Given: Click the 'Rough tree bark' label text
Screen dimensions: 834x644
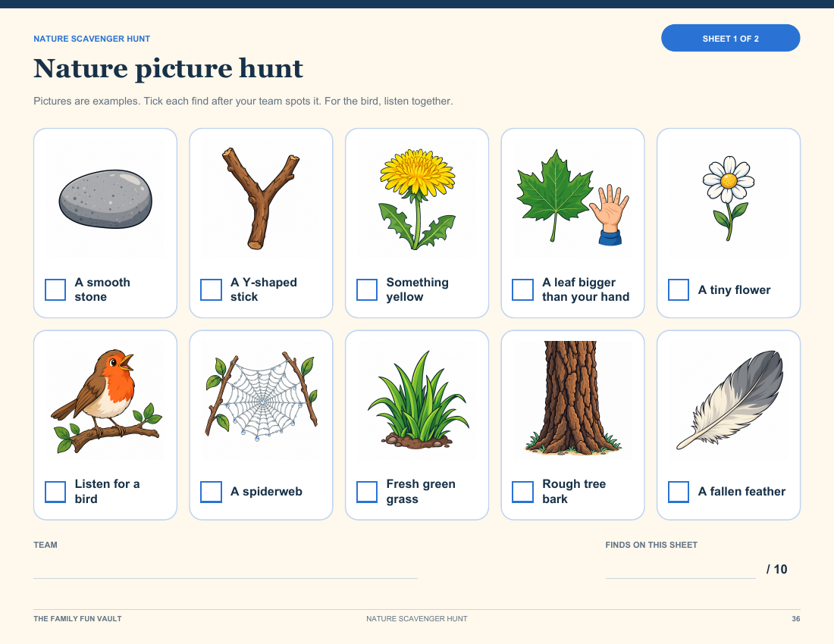Looking at the screenshot, I should (x=574, y=492).
